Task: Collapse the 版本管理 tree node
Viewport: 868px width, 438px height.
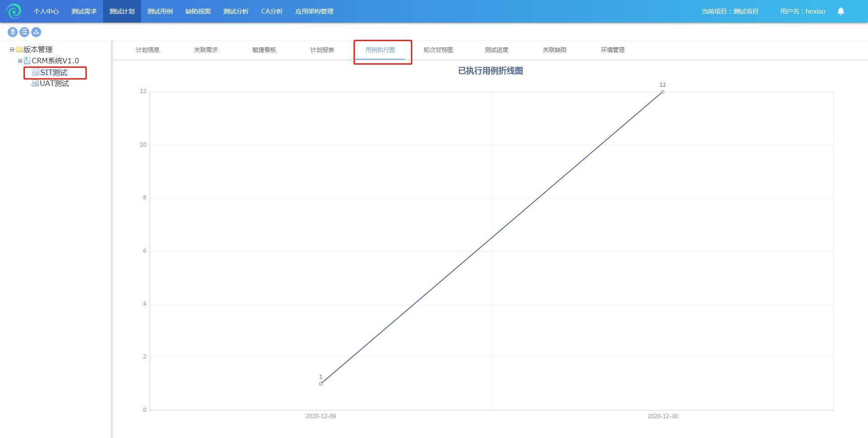Action: tap(12, 50)
